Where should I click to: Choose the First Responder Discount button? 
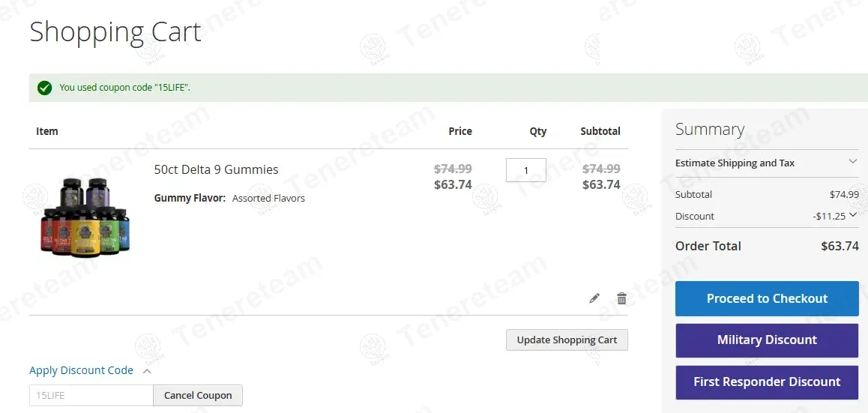767,382
